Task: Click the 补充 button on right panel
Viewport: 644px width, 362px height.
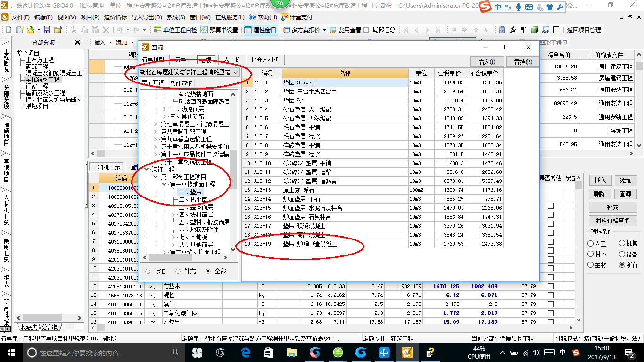Action: tap(613, 207)
